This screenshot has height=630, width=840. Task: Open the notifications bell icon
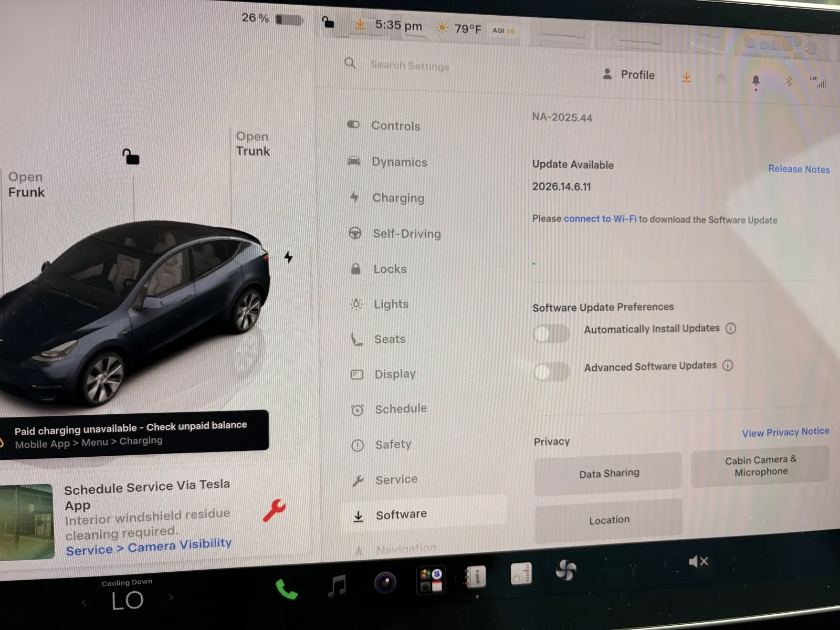pos(755,81)
